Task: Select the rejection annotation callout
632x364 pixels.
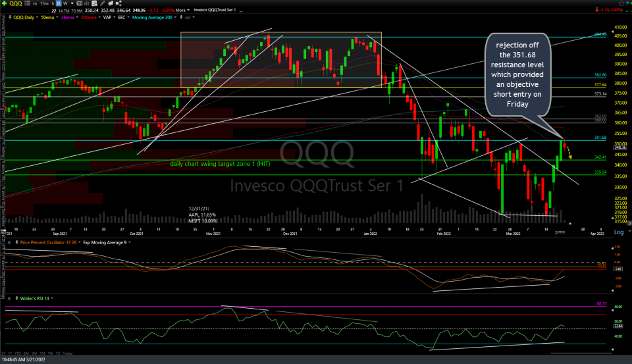Action: click(517, 74)
